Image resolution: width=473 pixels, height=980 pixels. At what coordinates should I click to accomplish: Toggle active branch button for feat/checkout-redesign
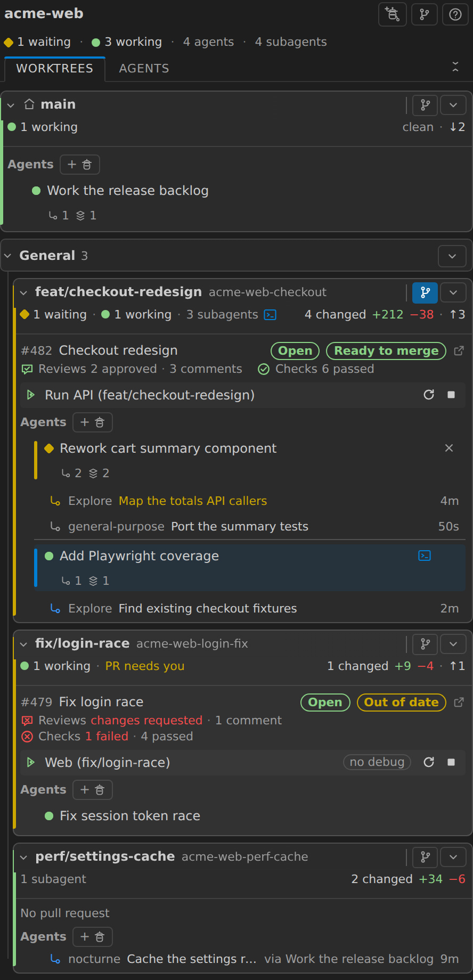click(425, 292)
